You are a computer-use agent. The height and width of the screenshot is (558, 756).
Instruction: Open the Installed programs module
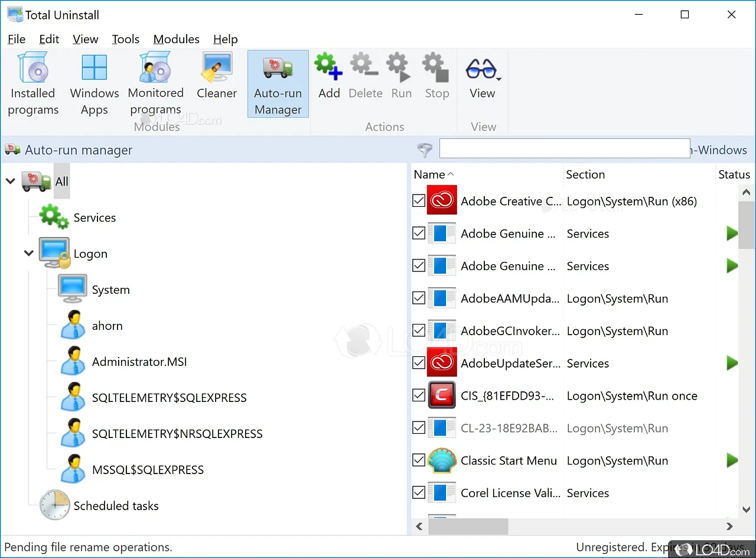(33, 83)
